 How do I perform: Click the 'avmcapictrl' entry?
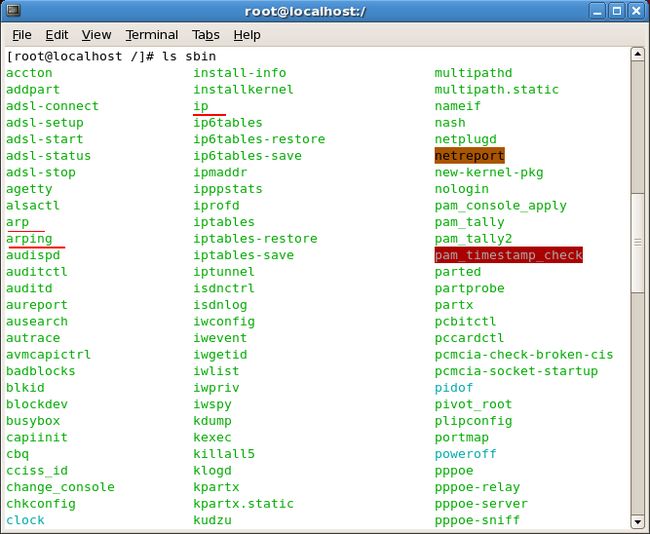pos(48,355)
